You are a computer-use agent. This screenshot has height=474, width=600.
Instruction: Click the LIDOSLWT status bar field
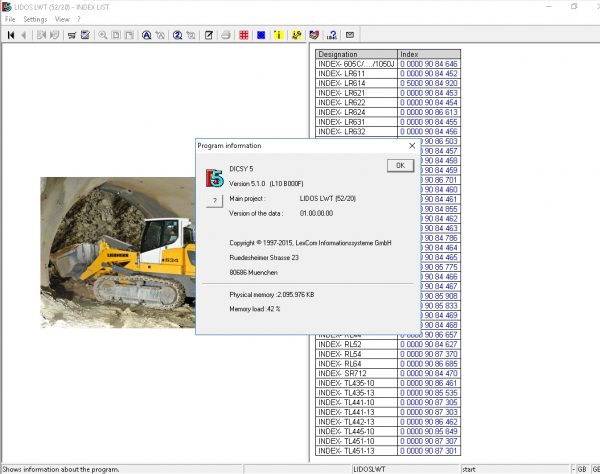click(x=406, y=469)
